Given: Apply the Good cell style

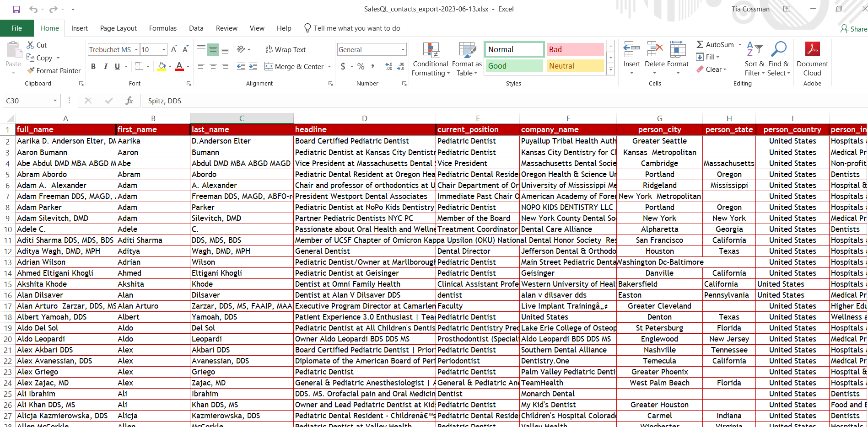Looking at the screenshot, I should click(x=514, y=66).
